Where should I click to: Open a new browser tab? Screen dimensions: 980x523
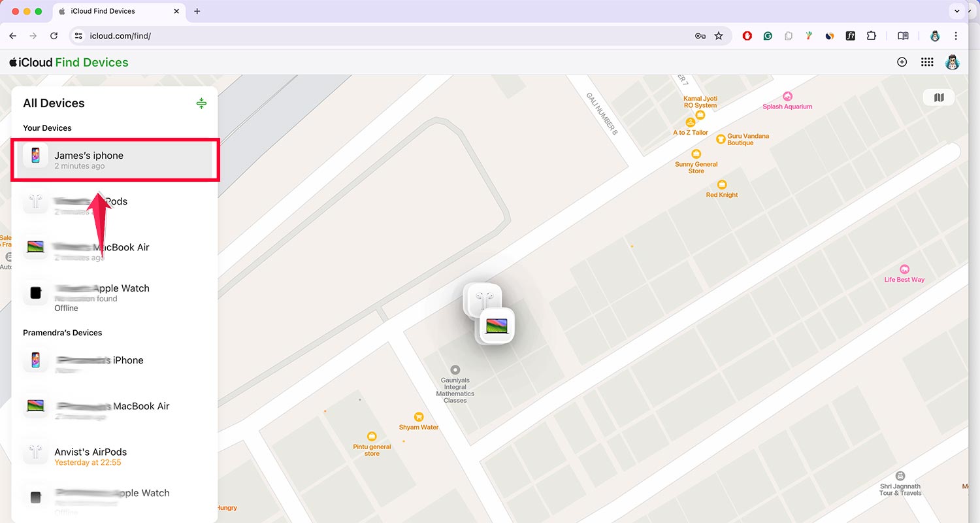[197, 11]
